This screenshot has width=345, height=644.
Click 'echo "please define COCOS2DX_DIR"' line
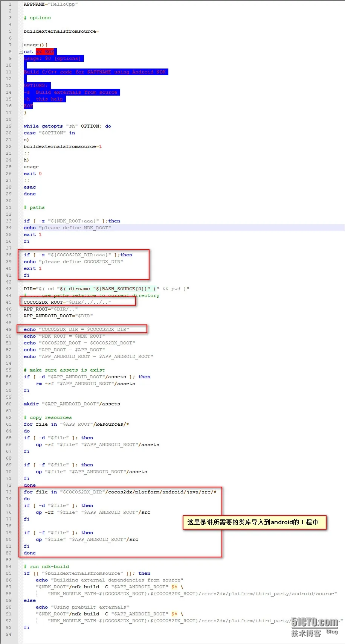[73, 262]
